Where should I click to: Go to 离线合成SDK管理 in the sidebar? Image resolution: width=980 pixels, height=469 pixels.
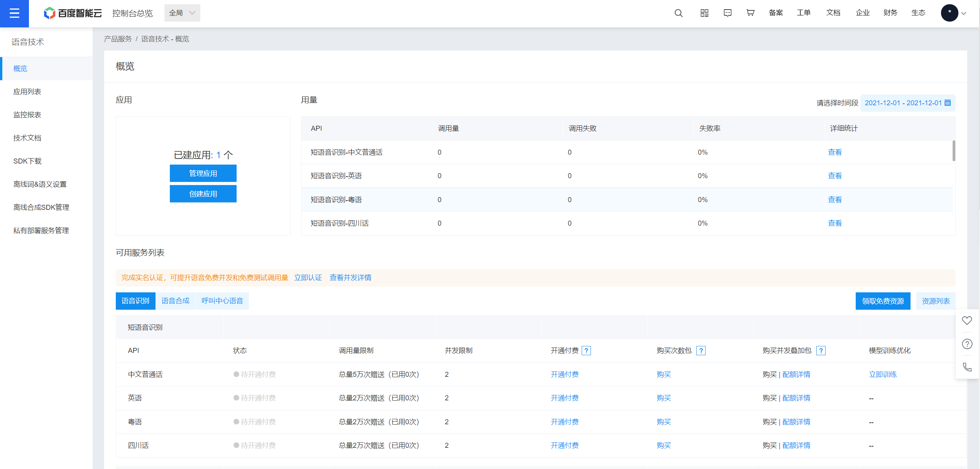[46, 208]
